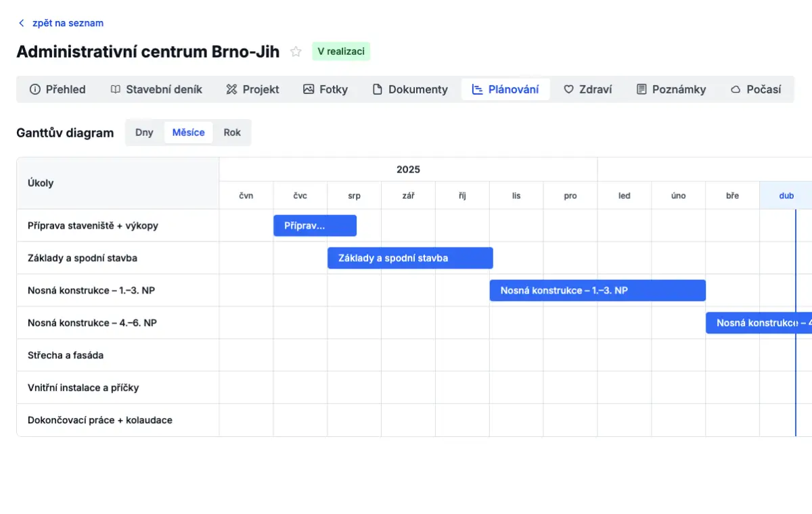
Task: Click the Fotky image icon
Action: point(309,89)
